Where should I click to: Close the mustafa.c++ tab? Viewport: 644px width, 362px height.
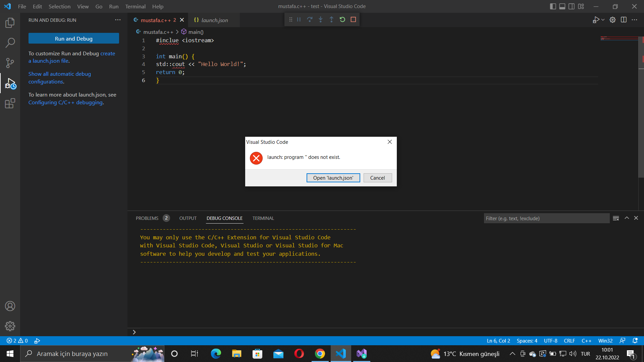coord(182,20)
